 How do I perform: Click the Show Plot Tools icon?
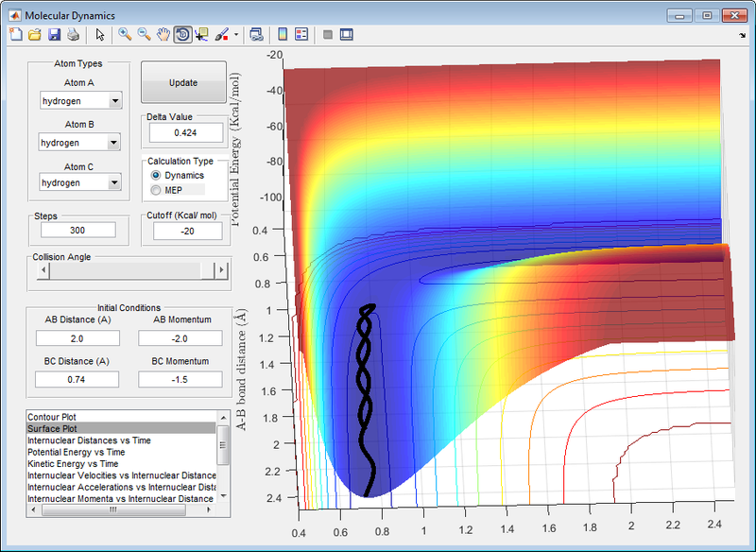coord(347,34)
